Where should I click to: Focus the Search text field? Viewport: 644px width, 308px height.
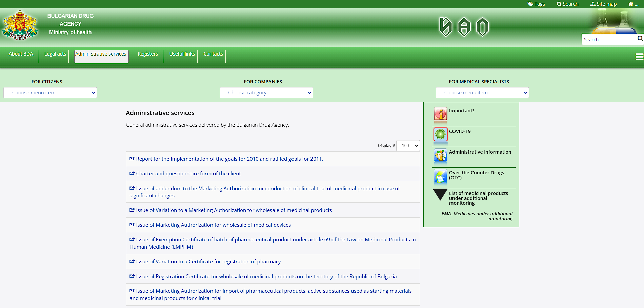[x=608, y=40]
